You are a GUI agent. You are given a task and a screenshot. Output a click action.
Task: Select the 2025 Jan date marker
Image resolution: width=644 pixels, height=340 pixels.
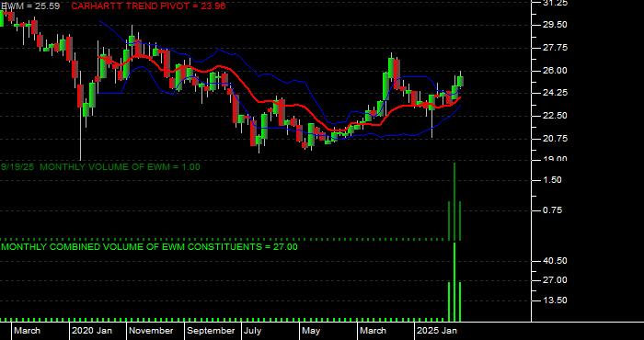click(437, 331)
